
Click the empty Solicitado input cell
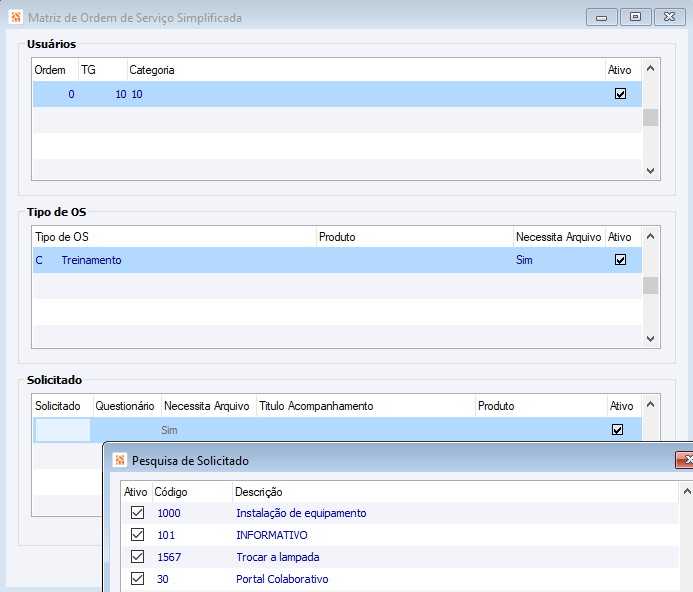tap(63, 430)
